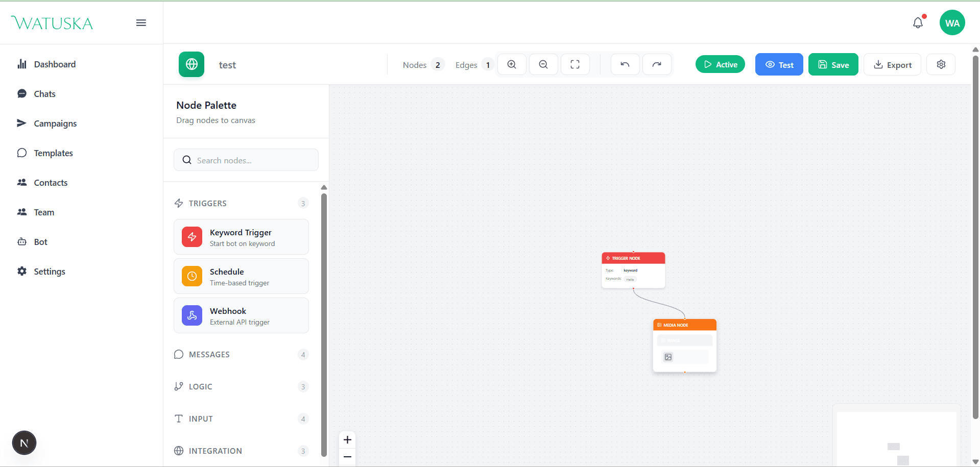Expand the MESSAGES section
The image size is (980, 467).
tap(241, 354)
